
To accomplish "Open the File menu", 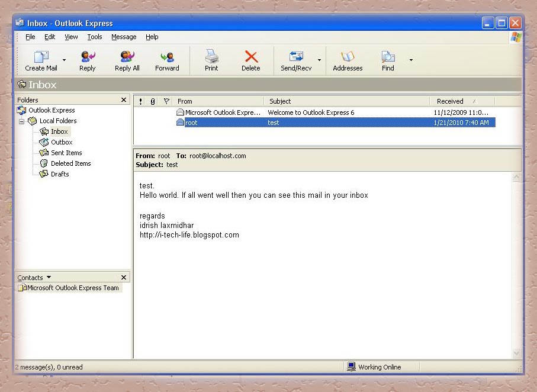I will point(30,37).
